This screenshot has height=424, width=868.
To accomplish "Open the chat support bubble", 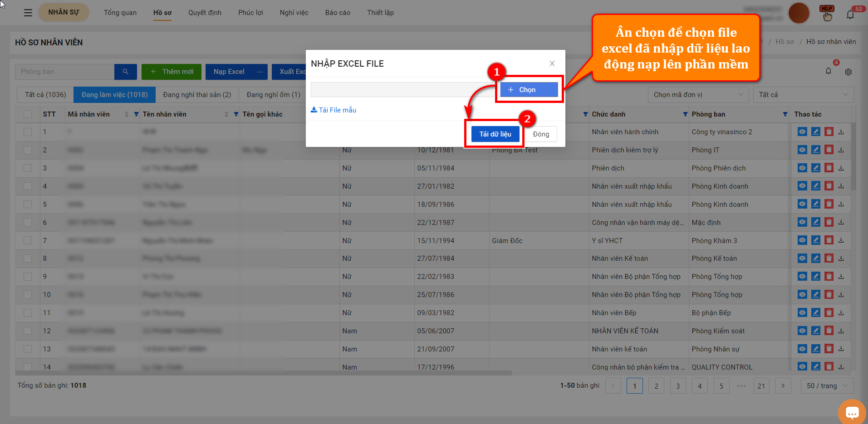I will click(852, 412).
